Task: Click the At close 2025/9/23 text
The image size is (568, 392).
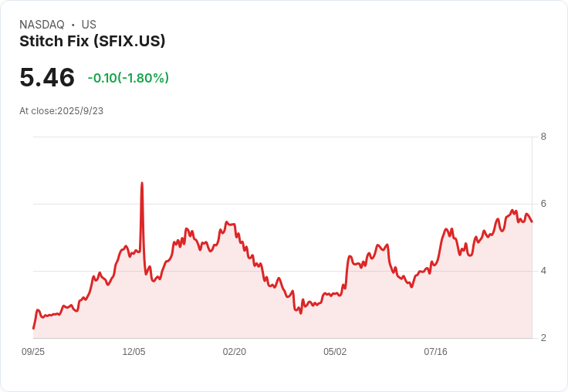Action: [x=61, y=111]
